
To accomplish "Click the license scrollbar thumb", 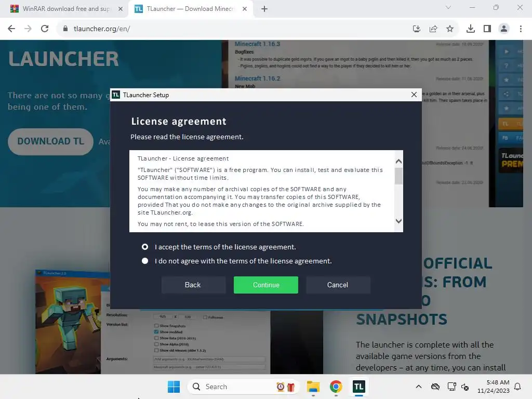I will [398, 176].
